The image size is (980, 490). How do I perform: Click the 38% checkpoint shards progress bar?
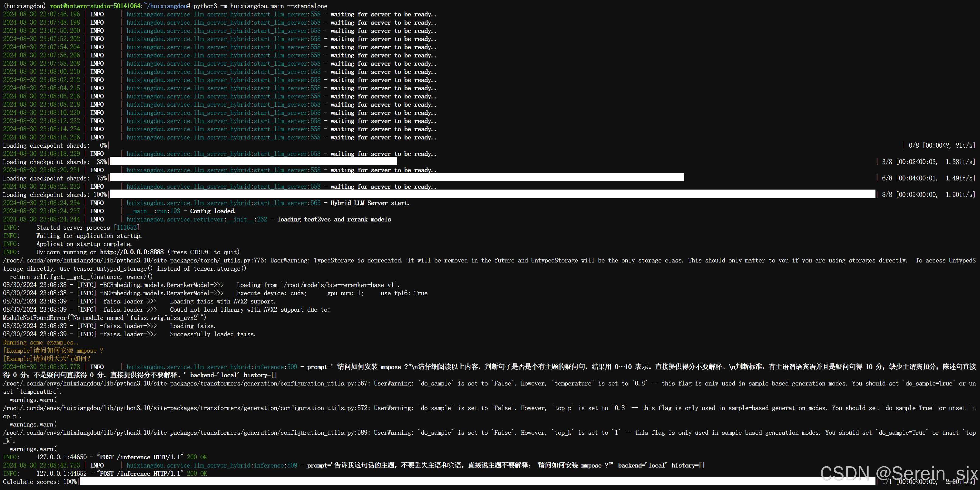coord(253,162)
